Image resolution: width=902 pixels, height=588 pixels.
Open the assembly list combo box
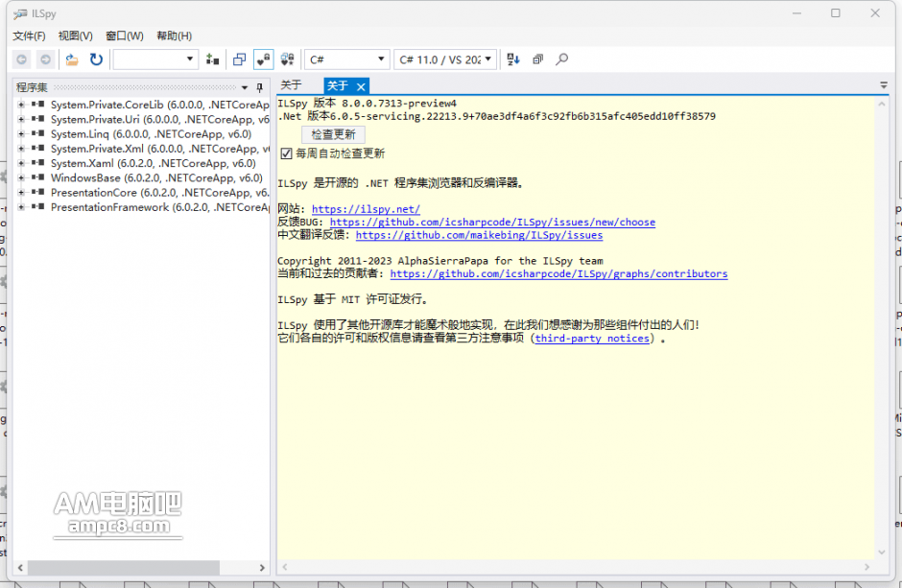[x=155, y=59]
